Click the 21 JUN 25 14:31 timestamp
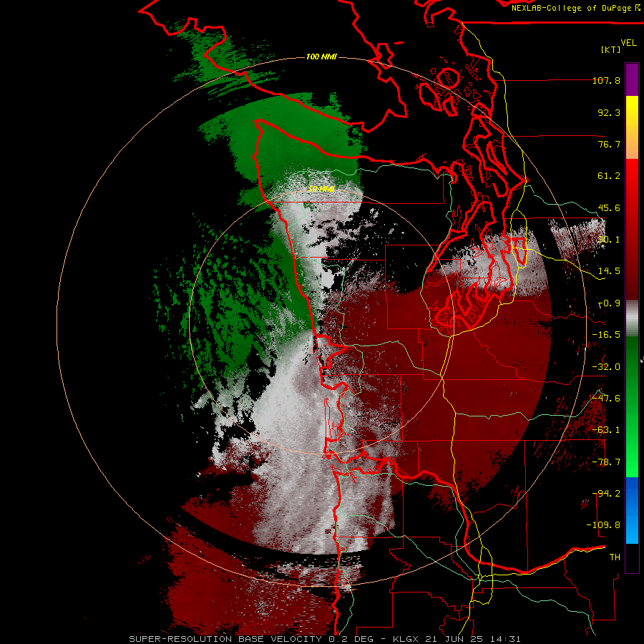This screenshot has width=644, height=644. pos(474,639)
